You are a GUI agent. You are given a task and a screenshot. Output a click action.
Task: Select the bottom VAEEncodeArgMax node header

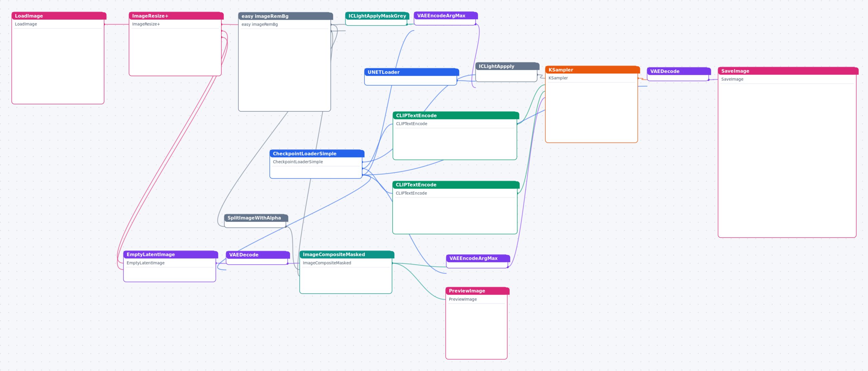(x=478, y=258)
